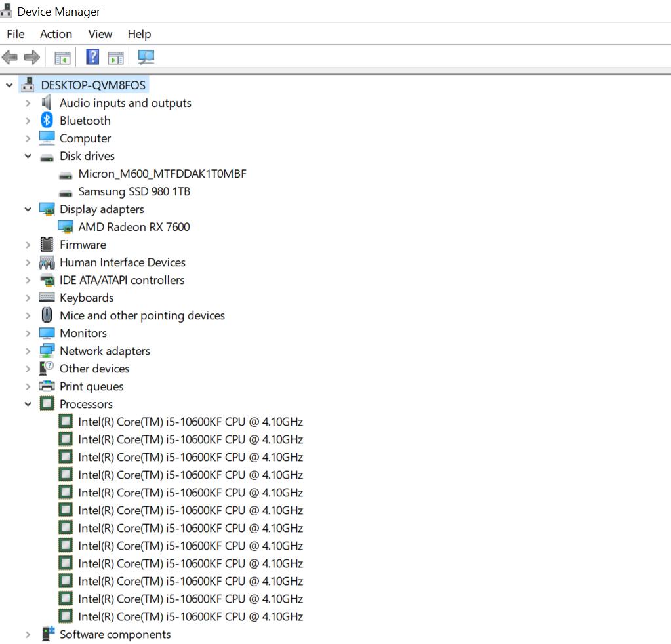This screenshot has width=671, height=644.
Task: Collapse the DESKTOP-QVM8FOS root node
Action: pos(9,85)
